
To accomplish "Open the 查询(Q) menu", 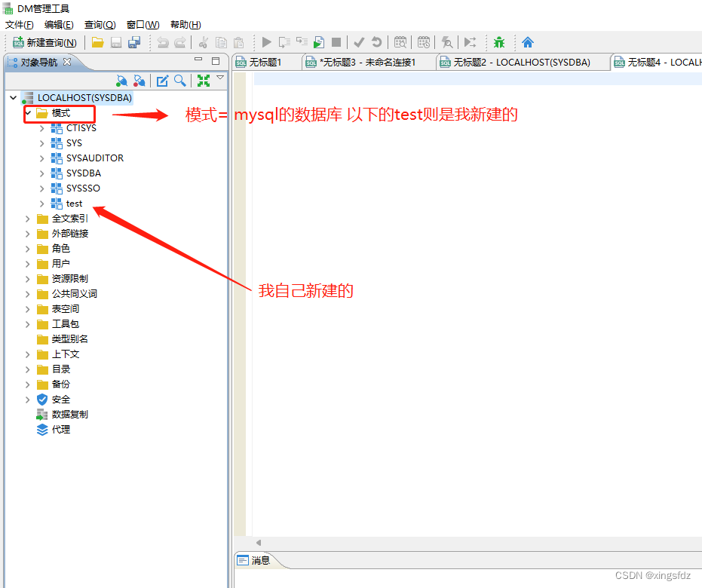I will point(100,25).
